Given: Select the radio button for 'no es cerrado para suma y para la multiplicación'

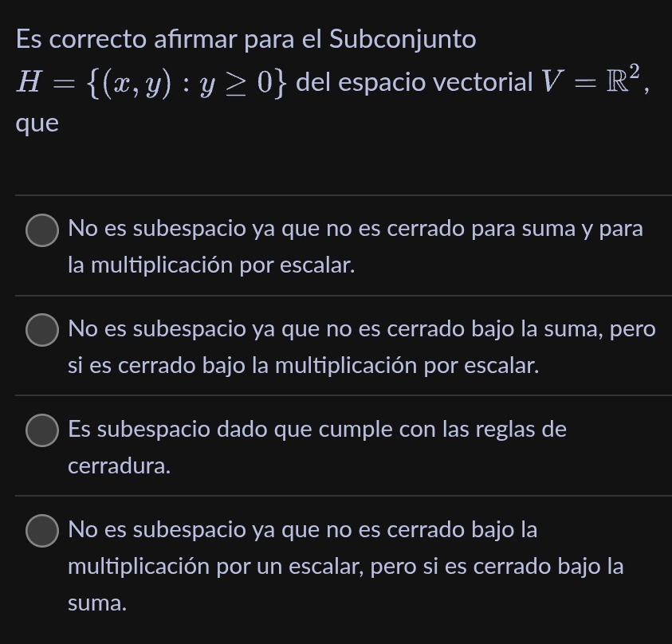Looking at the screenshot, I should [42, 230].
